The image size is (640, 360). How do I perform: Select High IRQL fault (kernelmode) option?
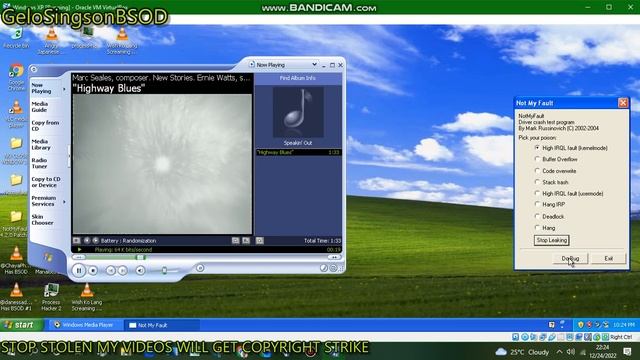(571, 148)
